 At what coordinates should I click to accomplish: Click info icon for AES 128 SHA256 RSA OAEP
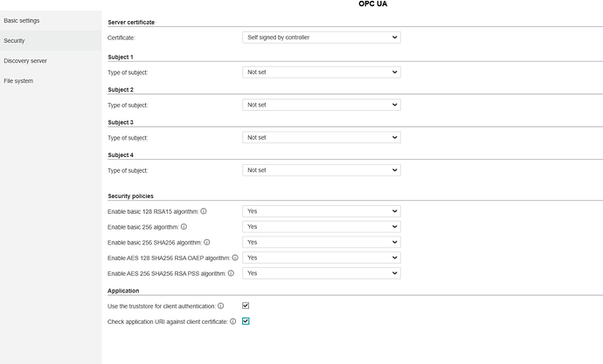[235, 258]
